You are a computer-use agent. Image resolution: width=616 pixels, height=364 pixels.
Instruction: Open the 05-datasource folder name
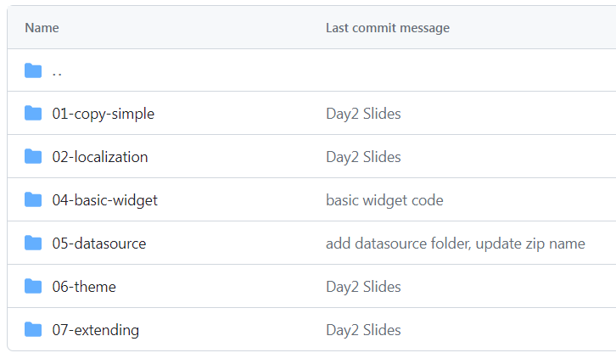(x=98, y=244)
